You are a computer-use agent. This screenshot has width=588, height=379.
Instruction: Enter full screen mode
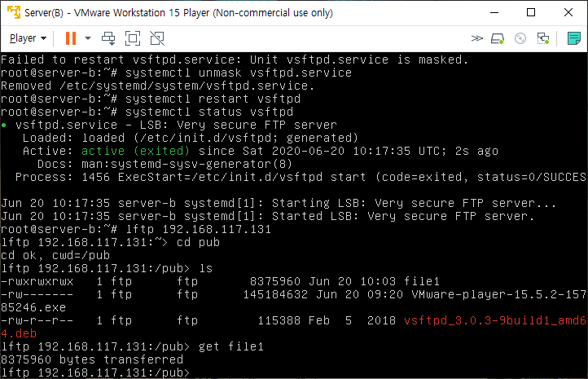[x=134, y=38]
